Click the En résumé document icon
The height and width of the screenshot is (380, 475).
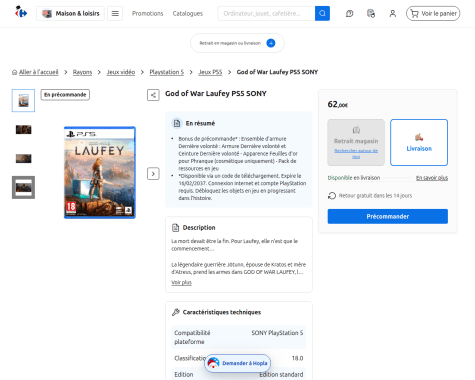tap(177, 123)
